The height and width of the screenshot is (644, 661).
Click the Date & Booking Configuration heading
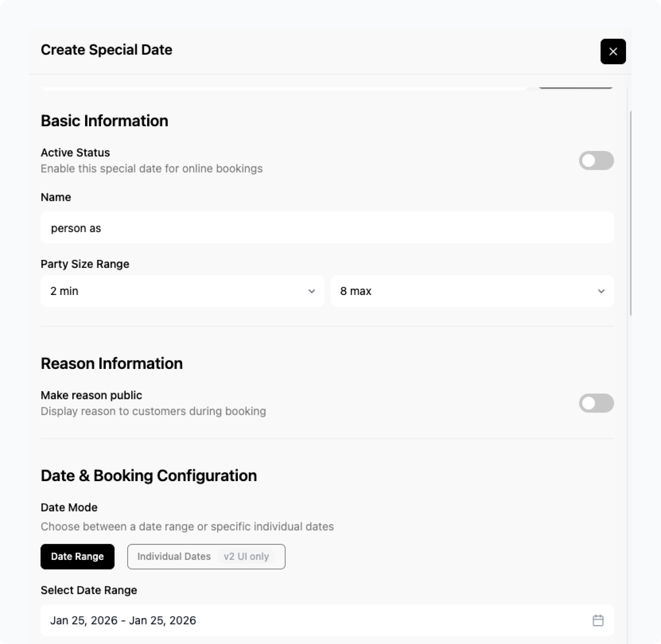click(148, 476)
